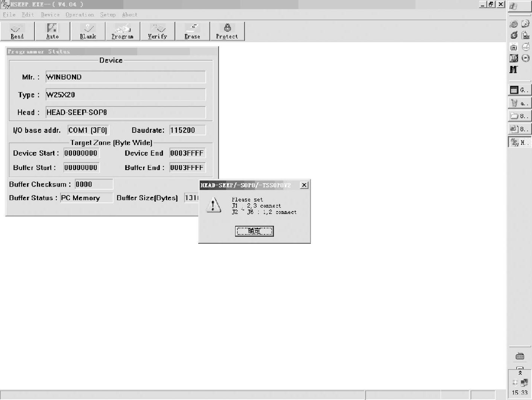Click the Erase toolbar icon
Image resolution: width=532 pixels, height=400 pixels.
click(192, 31)
